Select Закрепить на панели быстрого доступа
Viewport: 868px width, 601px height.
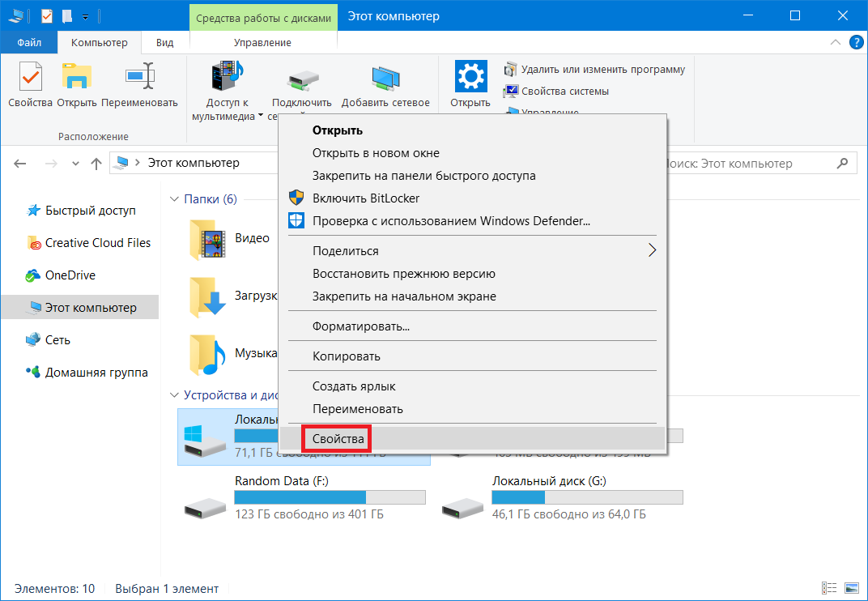(x=472, y=176)
